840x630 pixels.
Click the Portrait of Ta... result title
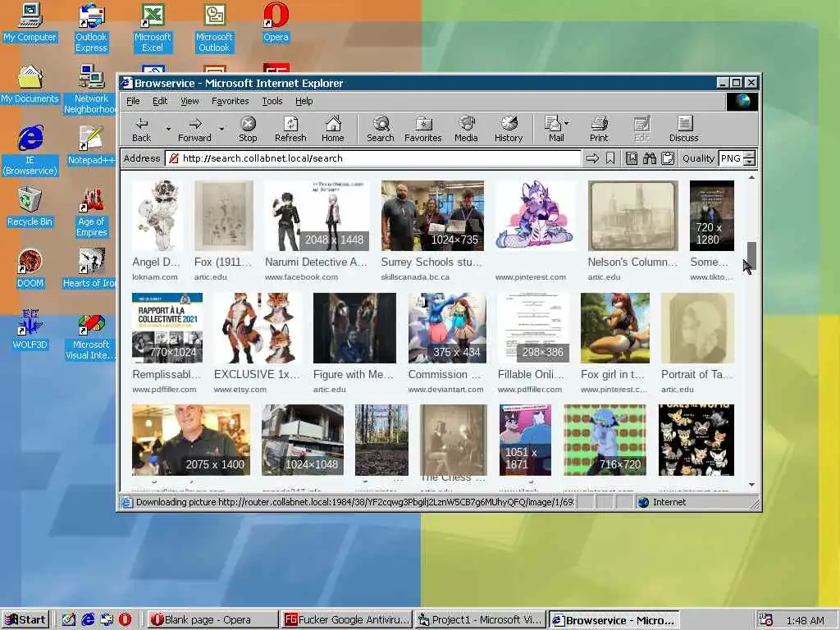click(x=697, y=374)
